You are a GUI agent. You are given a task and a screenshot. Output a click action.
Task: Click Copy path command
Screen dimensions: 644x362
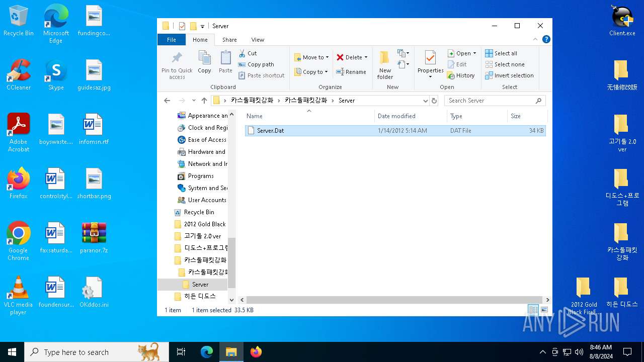[256, 64]
